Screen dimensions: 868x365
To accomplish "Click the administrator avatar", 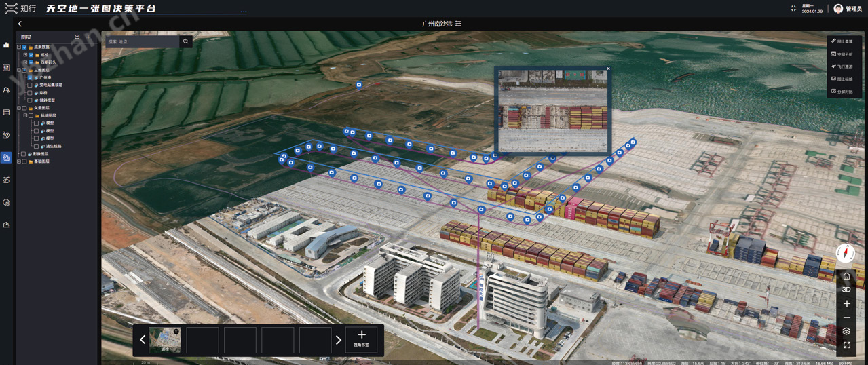I will [838, 8].
